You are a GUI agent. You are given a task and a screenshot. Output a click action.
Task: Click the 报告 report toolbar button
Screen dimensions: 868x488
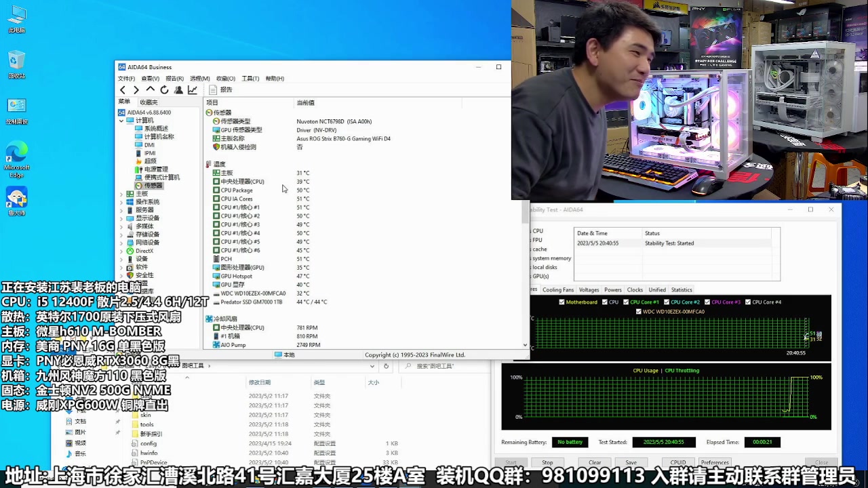221,89
